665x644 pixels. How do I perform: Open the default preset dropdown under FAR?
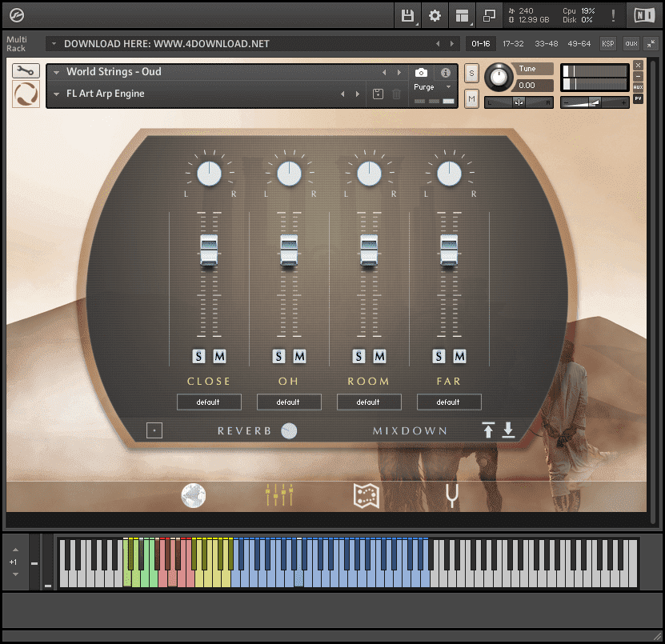coord(449,402)
